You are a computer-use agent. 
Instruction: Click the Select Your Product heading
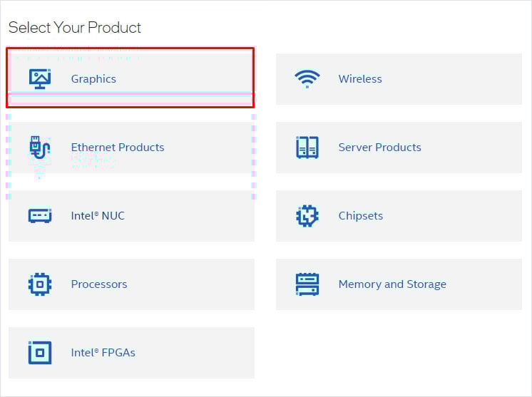pyautogui.click(x=75, y=28)
